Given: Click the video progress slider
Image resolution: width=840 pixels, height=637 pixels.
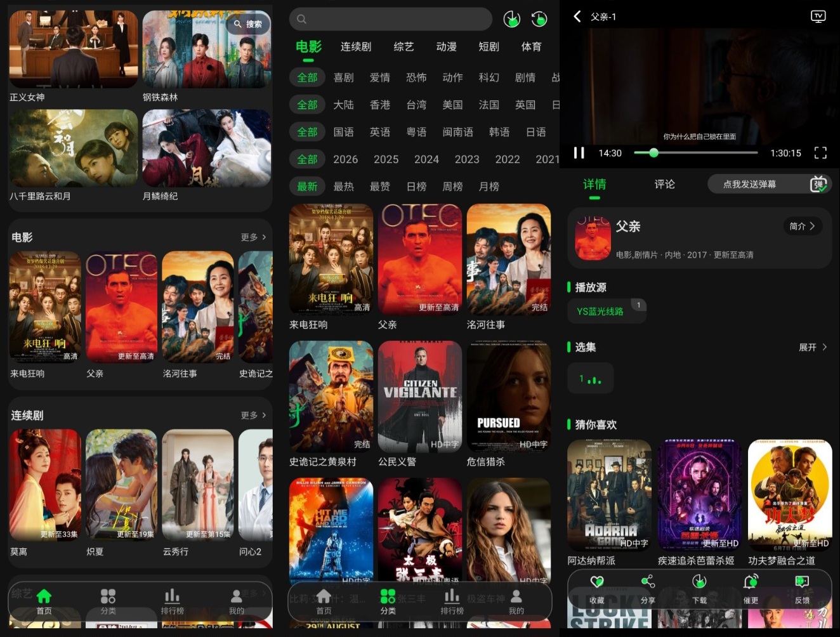Looking at the screenshot, I should coord(695,153).
